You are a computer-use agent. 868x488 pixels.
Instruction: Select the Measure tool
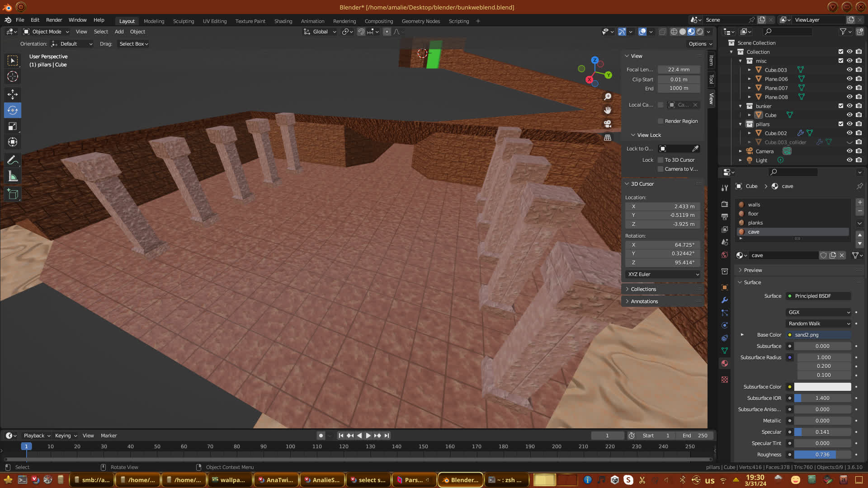pyautogui.click(x=13, y=177)
